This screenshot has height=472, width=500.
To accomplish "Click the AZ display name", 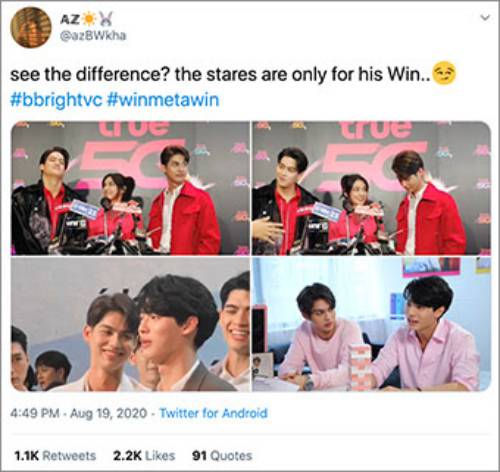I will [70, 19].
